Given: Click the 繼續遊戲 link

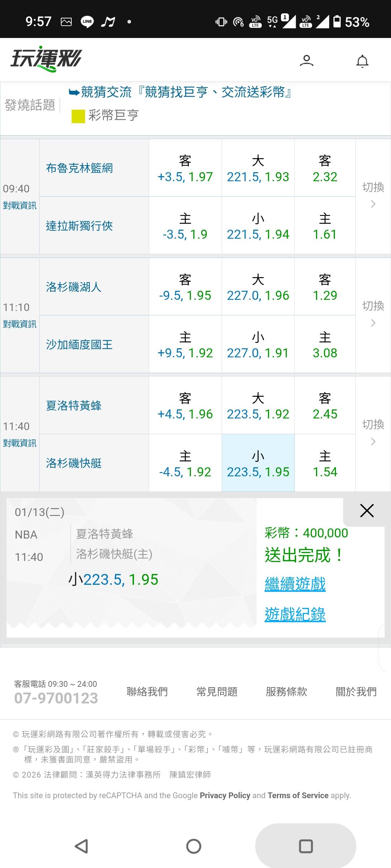Looking at the screenshot, I should click(x=295, y=584).
